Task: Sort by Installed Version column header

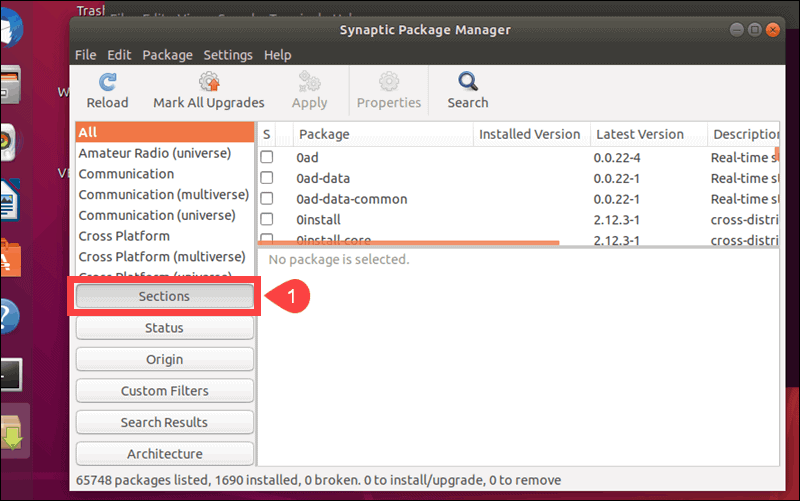Action: [532, 134]
